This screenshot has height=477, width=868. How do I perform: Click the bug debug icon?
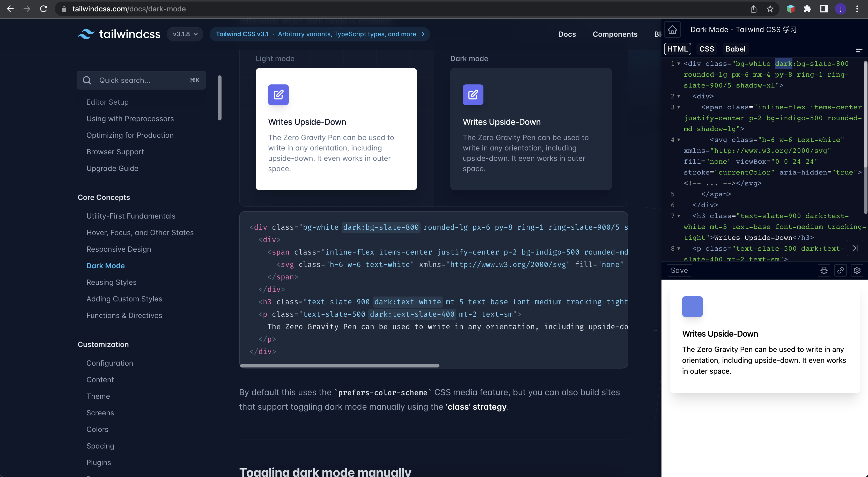(824, 270)
